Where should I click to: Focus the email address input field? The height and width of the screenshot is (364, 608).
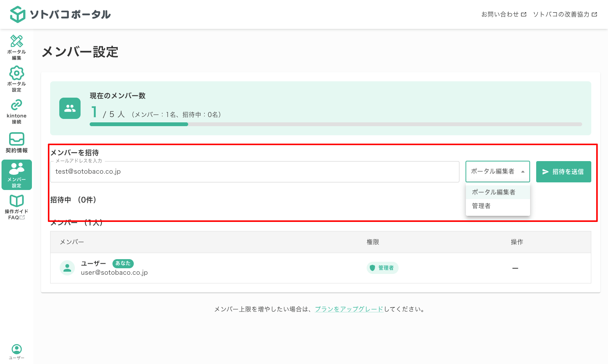pyautogui.click(x=255, y=172)
